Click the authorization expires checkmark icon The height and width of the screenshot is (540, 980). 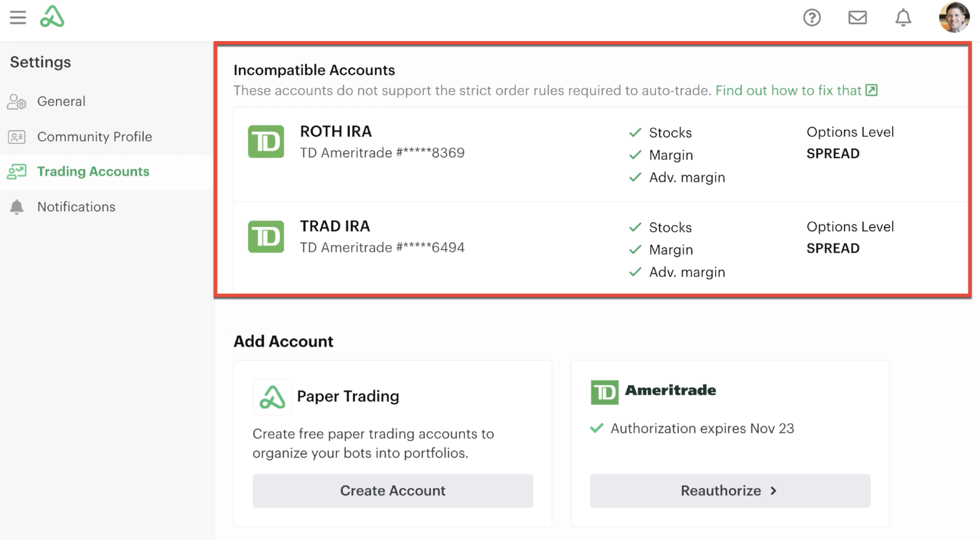coord(596,428)
